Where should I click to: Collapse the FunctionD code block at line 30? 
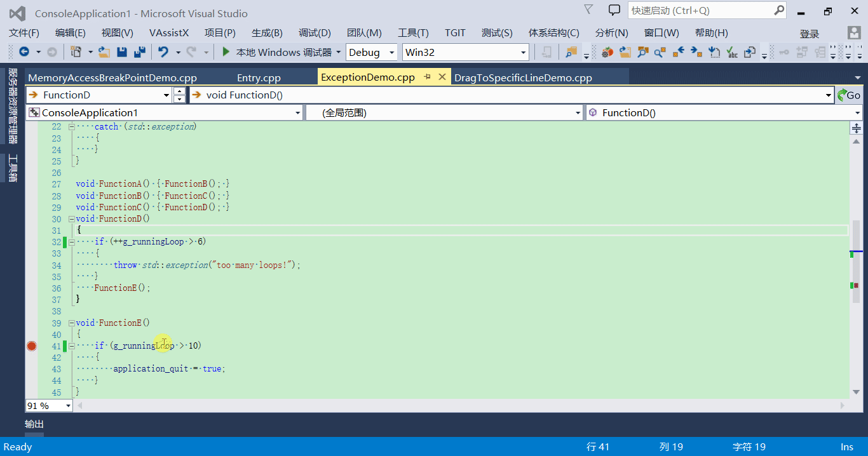(x=71, y=218)
